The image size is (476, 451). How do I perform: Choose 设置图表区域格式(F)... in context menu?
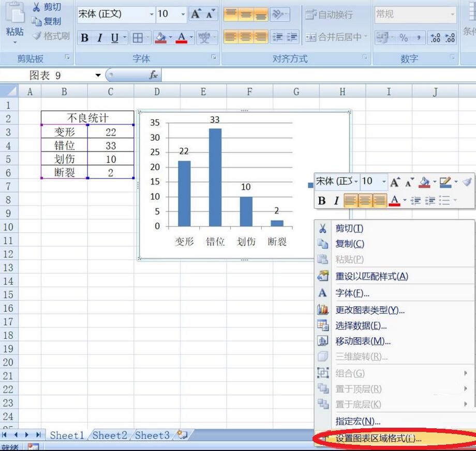(x=394, y=438)
